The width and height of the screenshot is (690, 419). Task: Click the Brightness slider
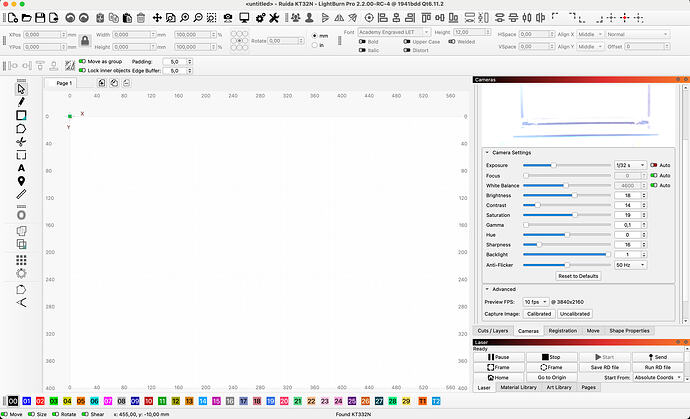[567, 195]
